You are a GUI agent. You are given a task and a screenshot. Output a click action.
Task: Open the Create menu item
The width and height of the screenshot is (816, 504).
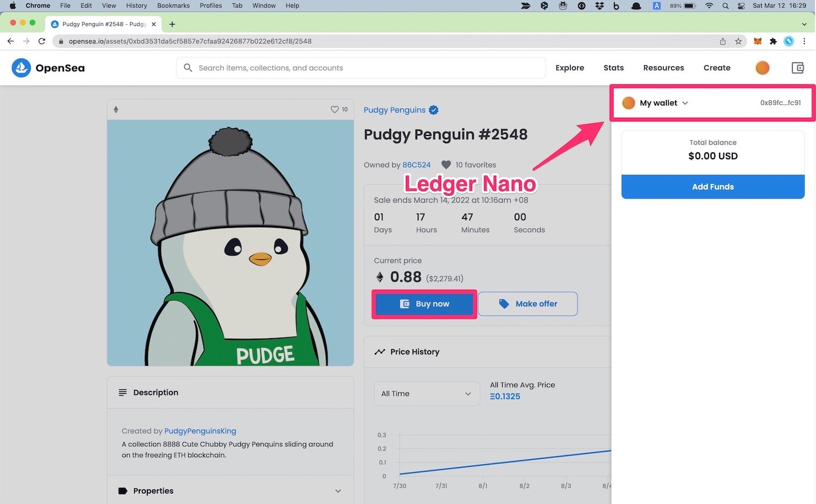[x=717, y=68]
